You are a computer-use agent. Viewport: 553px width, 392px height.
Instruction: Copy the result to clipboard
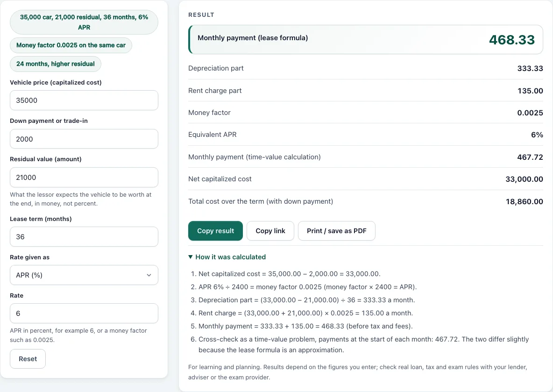click(x=215, y=231)
